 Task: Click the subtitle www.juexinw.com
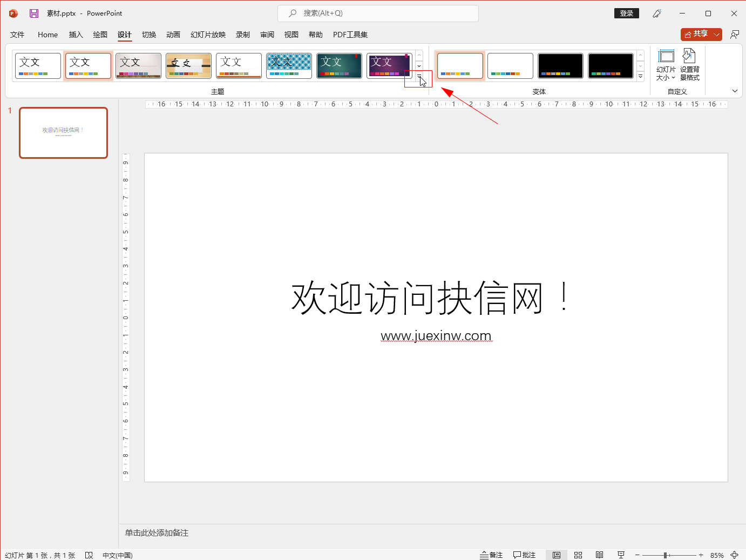click(436, 336)
